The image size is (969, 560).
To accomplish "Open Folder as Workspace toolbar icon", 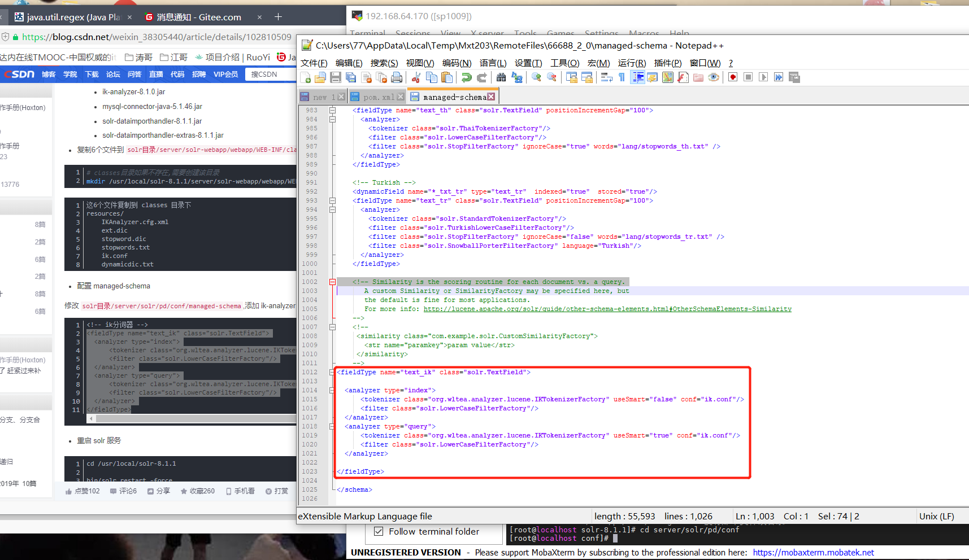I will (698, 77).
